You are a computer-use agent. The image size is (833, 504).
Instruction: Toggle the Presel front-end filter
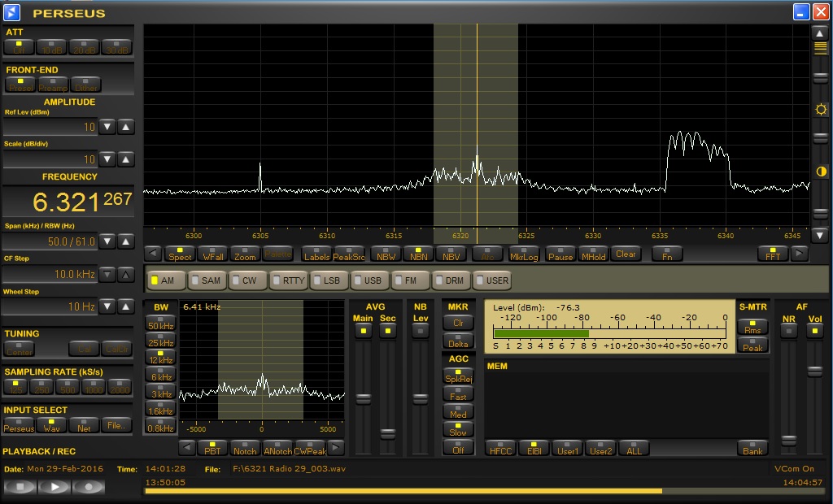20,85
